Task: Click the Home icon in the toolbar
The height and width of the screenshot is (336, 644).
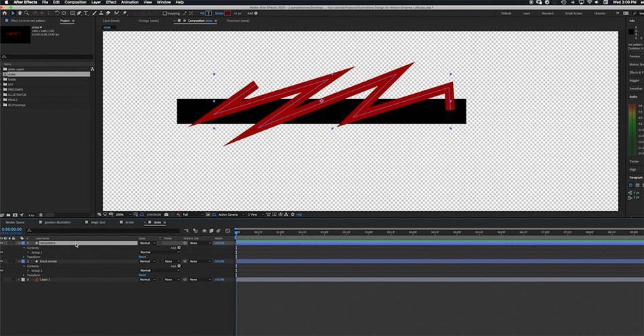Action: pyautogui.click(x=5, y=13)
